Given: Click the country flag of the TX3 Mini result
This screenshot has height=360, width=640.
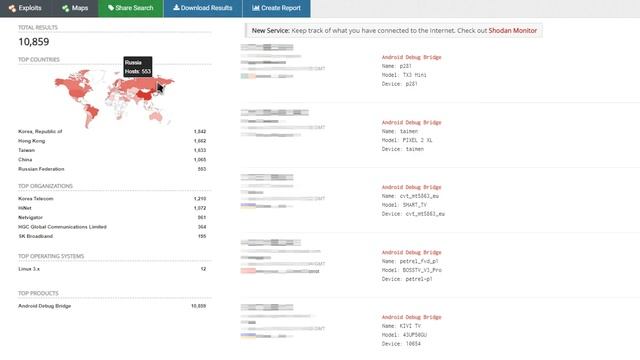Looking at the screenshot, I should coord(248,76).
